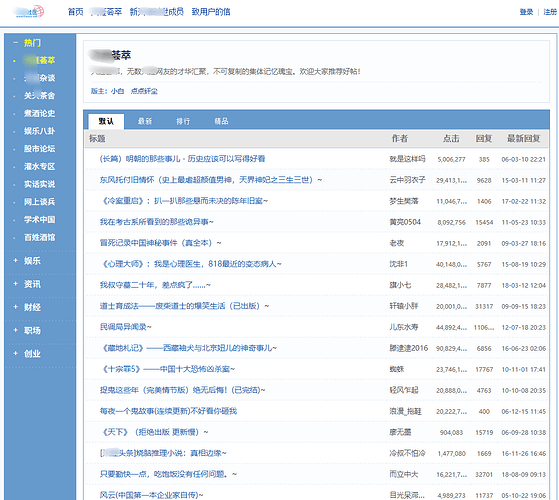Screen dimensions: 559x500
Task: Open 娱乐八卦 board in sidebar
Action: pos(39,131)
